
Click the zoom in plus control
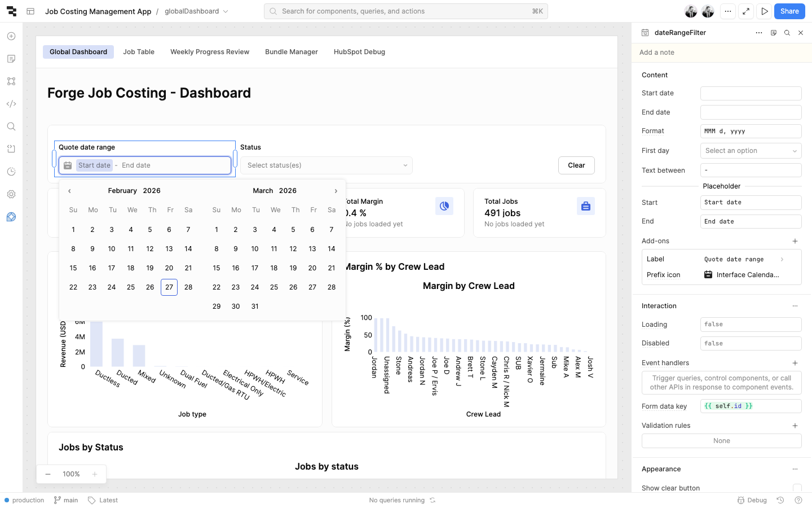(95, 474)
